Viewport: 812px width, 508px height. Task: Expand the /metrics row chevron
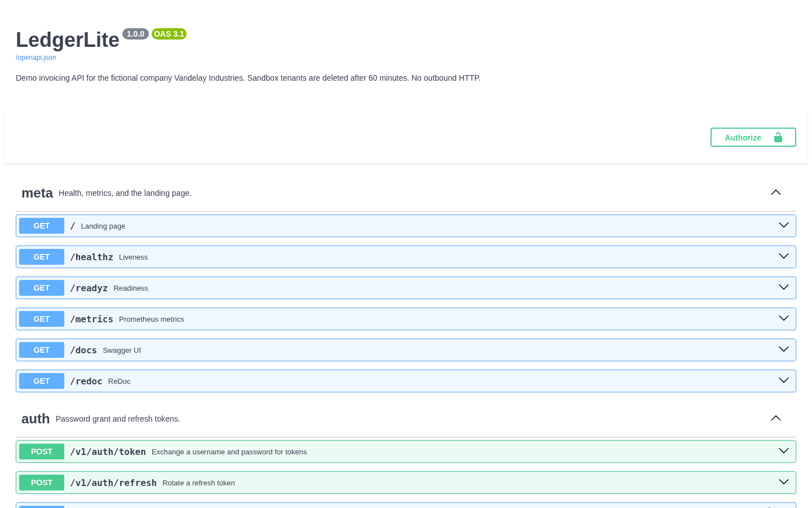coord(784,318)
